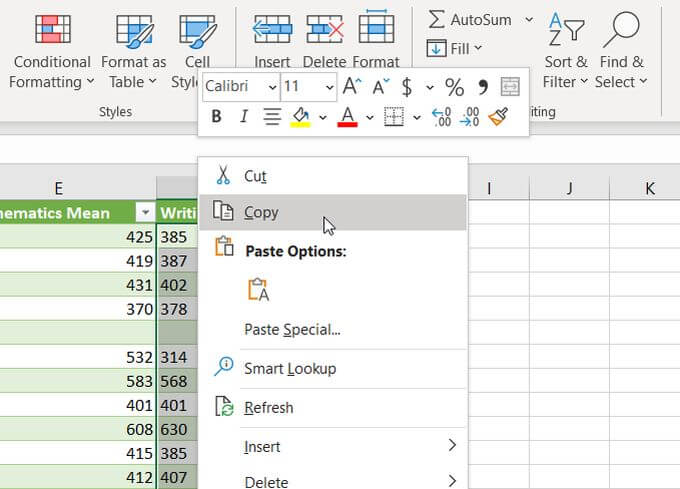Select cell with value 431

click(78, 285)
